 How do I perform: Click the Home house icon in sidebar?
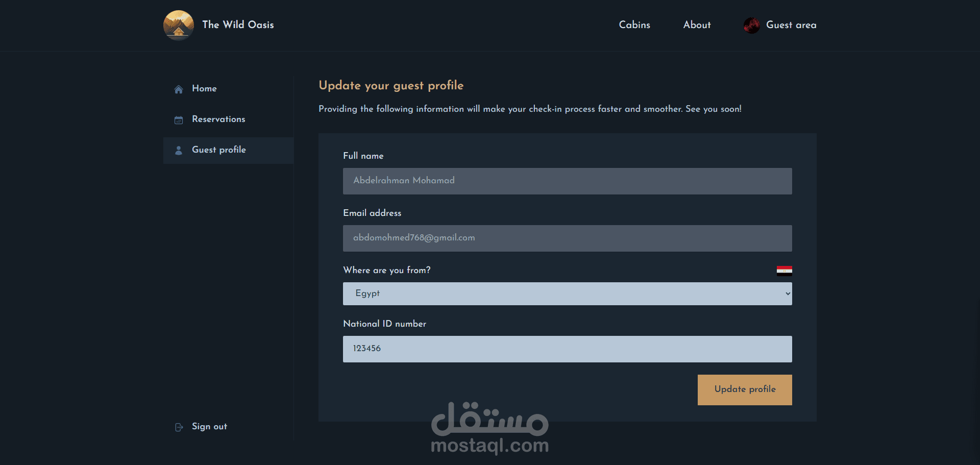[x=179, y=89]
